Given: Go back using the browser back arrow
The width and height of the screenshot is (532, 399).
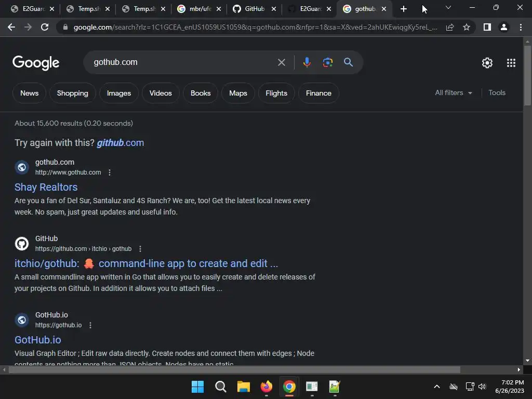Looking at the screenshot, I should click(x=11, y=27).
